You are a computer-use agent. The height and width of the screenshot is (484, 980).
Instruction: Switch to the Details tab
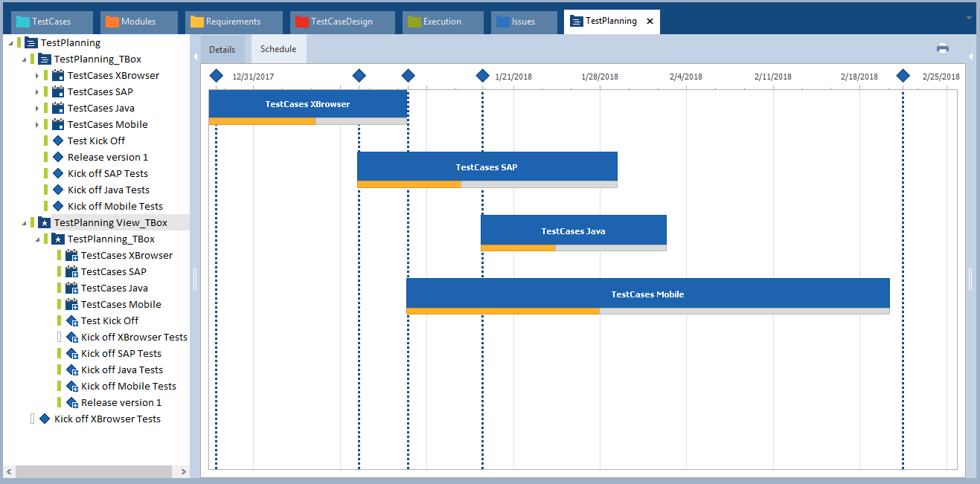tap(222, 50)
